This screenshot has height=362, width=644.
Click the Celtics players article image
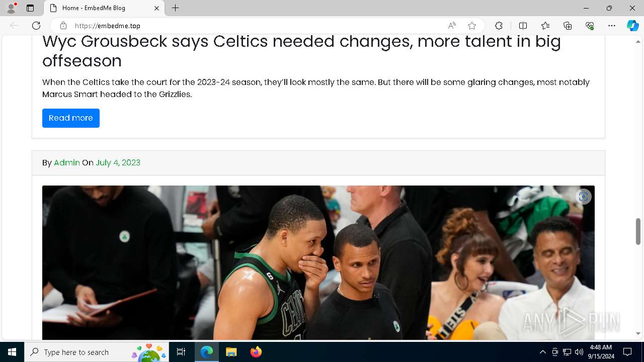[x=318, y=262]
